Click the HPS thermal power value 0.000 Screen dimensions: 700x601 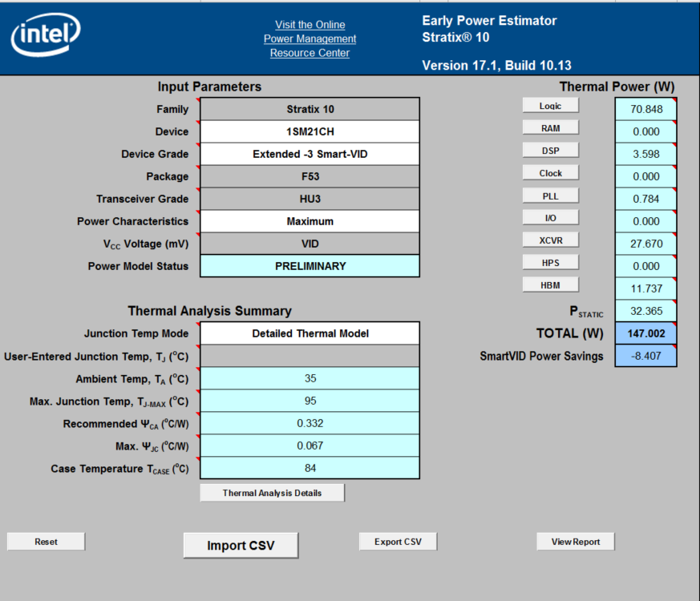(646, 266)
